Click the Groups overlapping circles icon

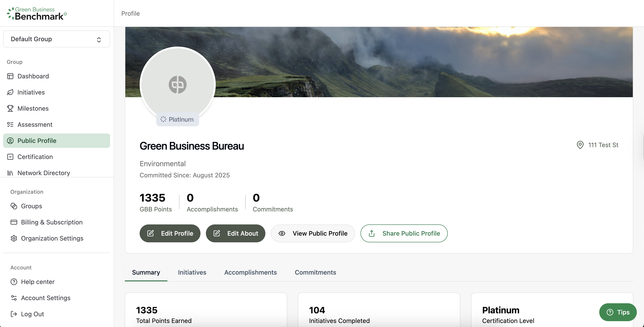tap(14, 206)
